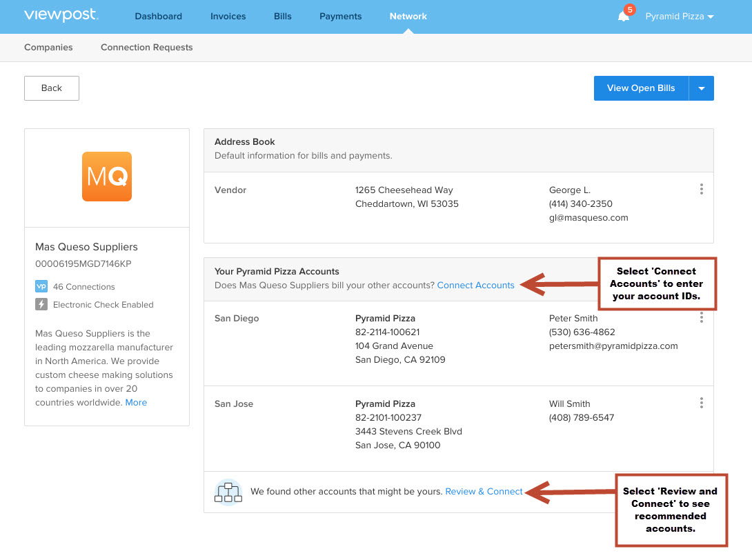Click the VP connections icon
The width and height of the screenshot is (752, 560).
tap(41, 286)
